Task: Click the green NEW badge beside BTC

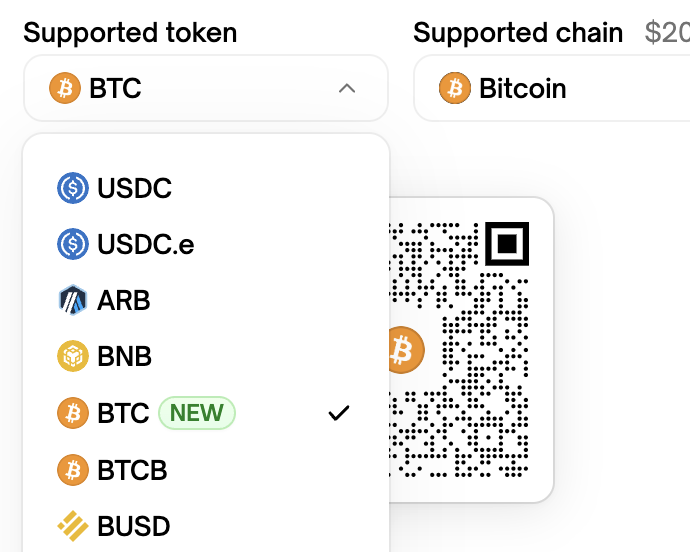Action: click(196, 412)
